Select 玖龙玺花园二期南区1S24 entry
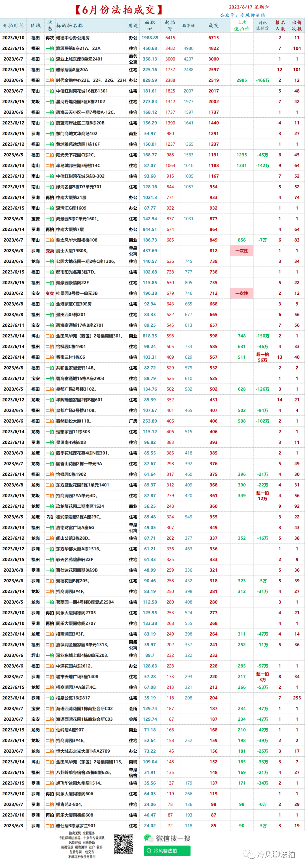The width and height of the screenshot is (305, 868). pyautogui.click(x=80, y=506)
